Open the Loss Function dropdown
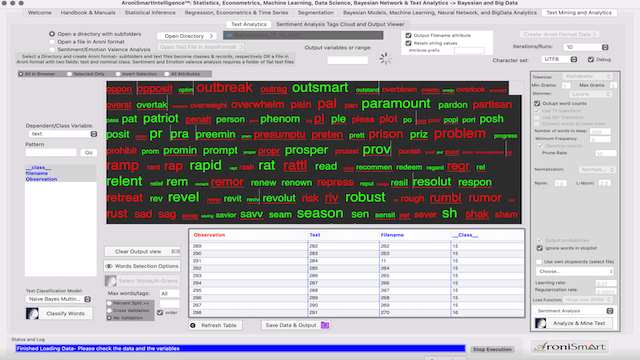Viewport: 640px width, 360px height. tap(587, 300)
